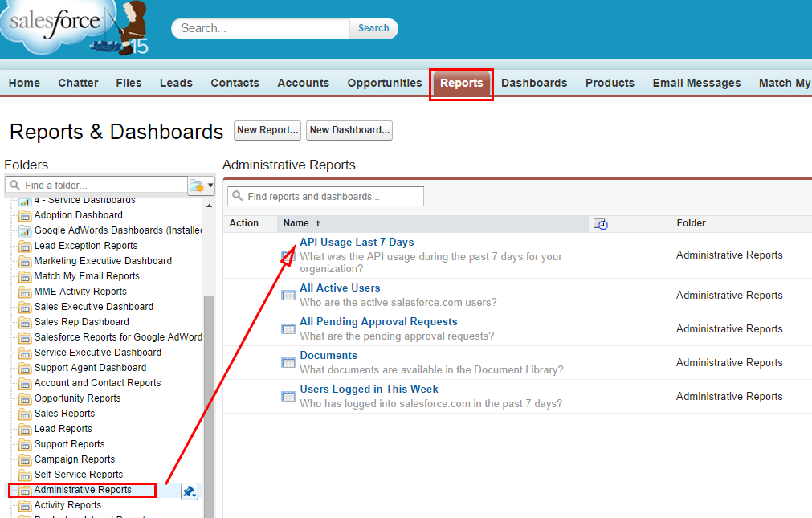The height and width of the screenshot is (518, 812).
Task: Open the Reports tab
Action: [461, 84]
